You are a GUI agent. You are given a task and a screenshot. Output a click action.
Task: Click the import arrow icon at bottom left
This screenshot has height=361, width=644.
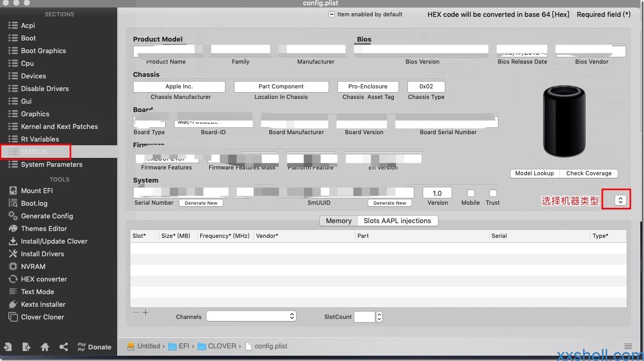[x=8, y=347]
